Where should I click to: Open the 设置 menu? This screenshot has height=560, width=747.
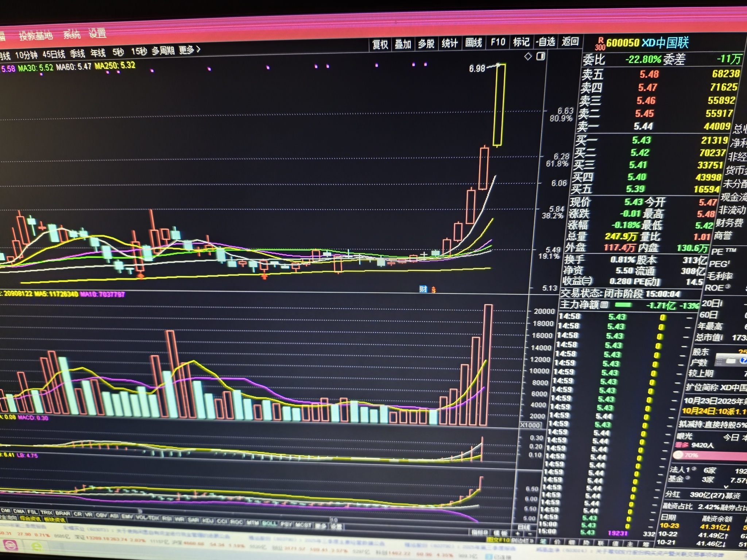coord(97,34)
